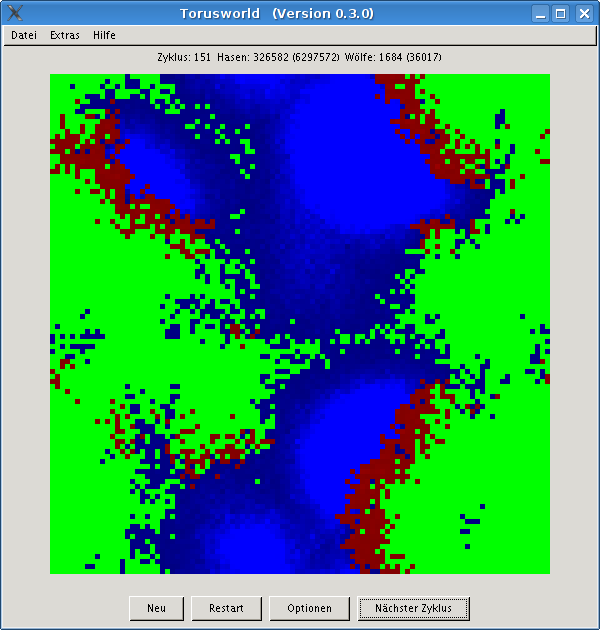Image resolution: width=600 pixels, height=630 pixels.
Task: Open the window menu icon in title bar
Action: [x=14, y=13]
